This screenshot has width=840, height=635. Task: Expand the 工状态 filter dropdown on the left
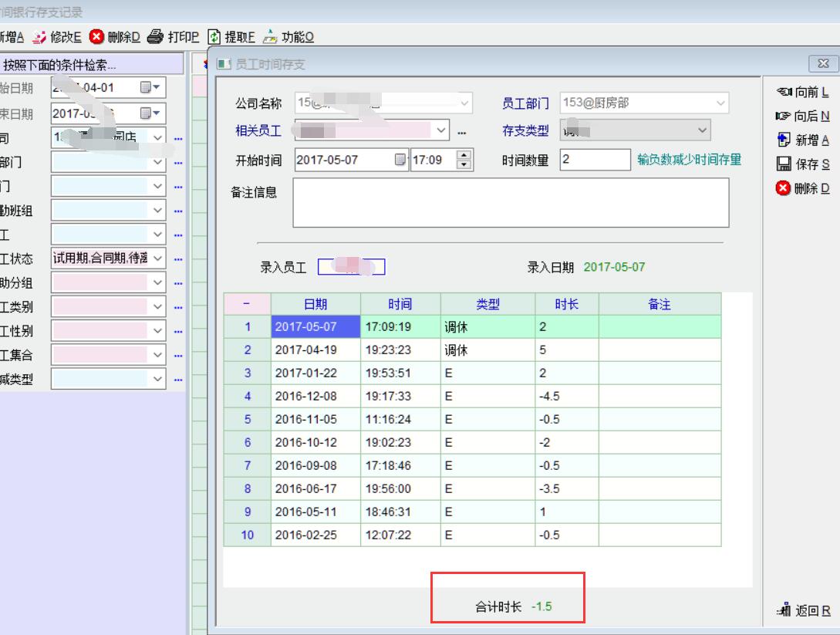[x=157, y=258]
